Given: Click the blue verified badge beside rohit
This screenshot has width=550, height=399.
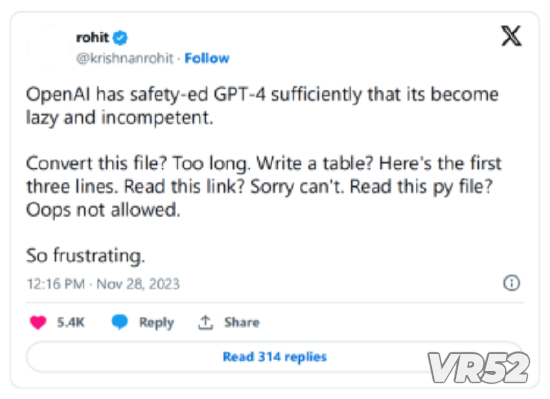Looking at the screenshot, I should pos(120,38).
